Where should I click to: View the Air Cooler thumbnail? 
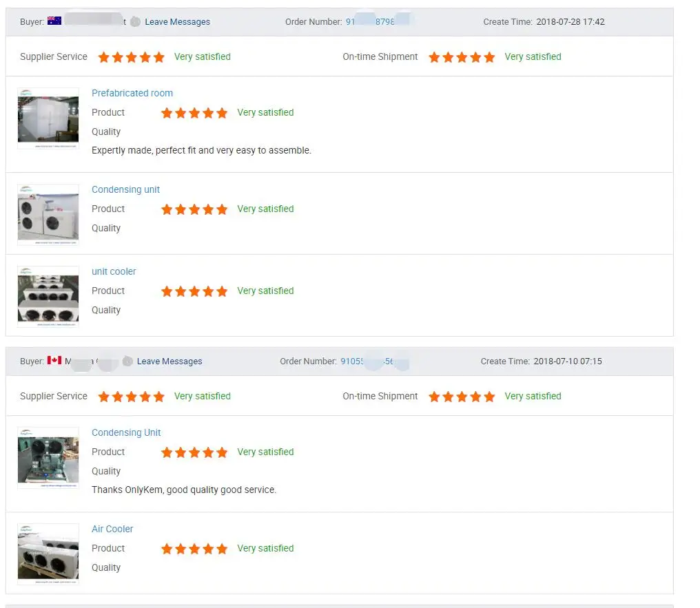point(48,554)
